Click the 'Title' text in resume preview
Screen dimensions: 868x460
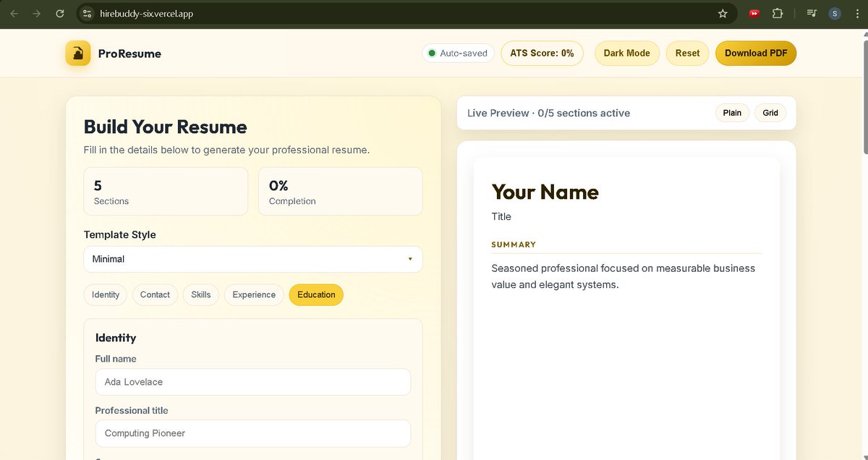(501, 216)
